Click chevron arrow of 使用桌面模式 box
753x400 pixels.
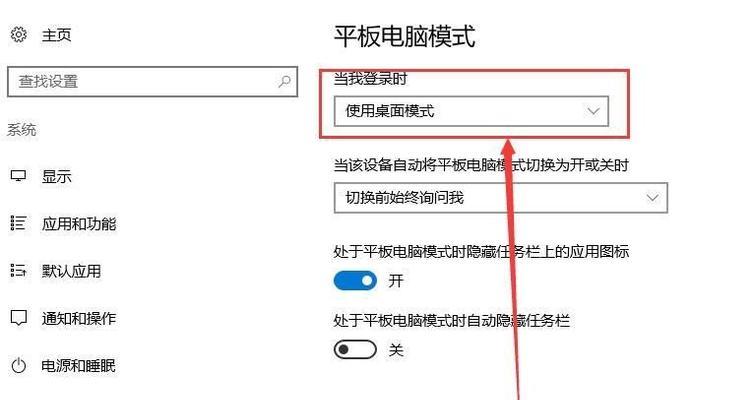coord(594,111)
